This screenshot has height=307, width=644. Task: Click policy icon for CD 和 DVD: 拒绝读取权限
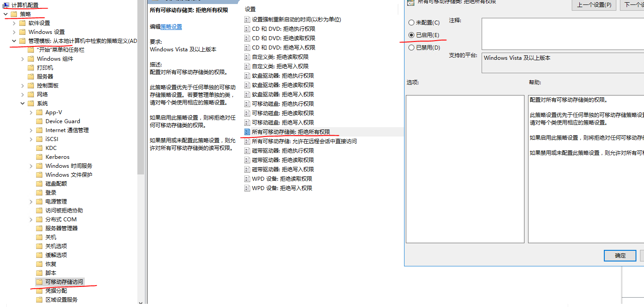tap(248, 38)
